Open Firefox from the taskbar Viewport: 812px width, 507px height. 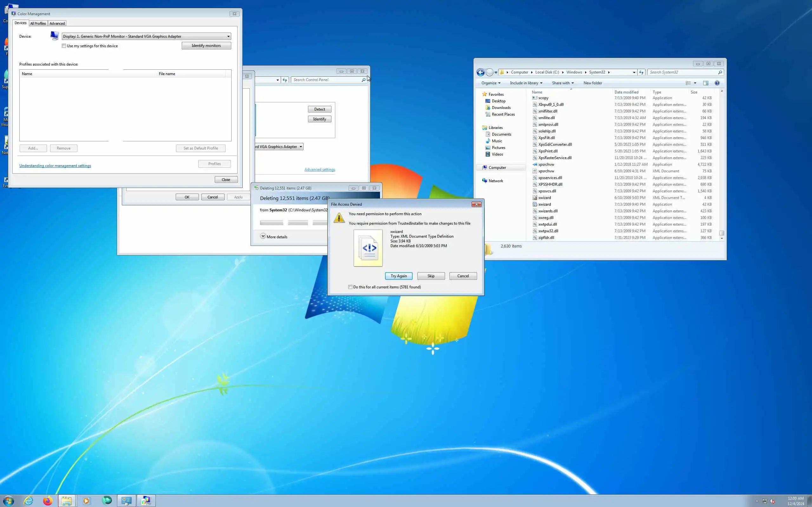[48, 501]
